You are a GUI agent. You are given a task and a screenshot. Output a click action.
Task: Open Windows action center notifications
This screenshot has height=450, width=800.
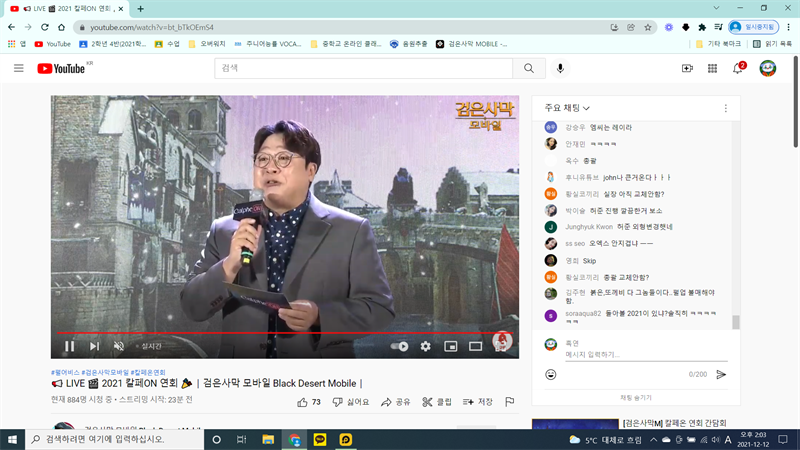coord(783,439)
